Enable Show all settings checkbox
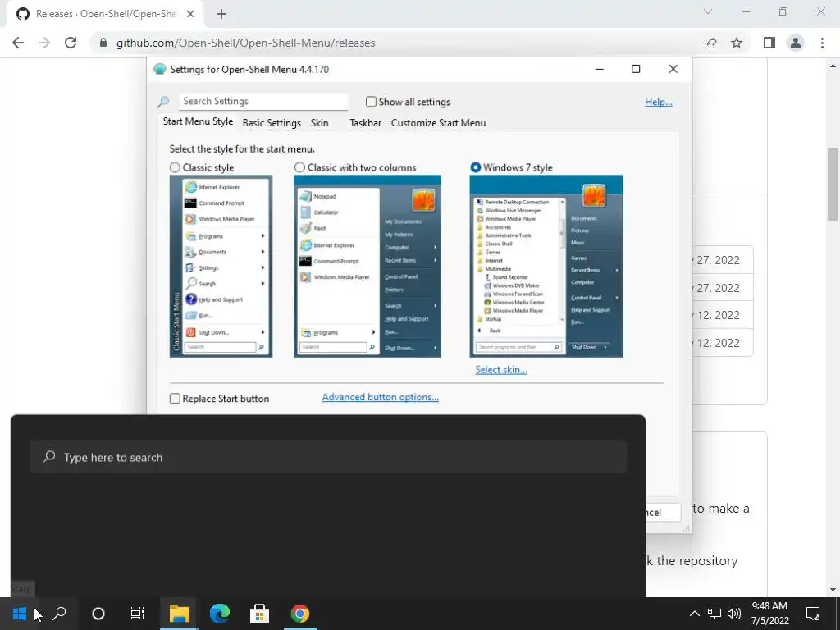 371,102
